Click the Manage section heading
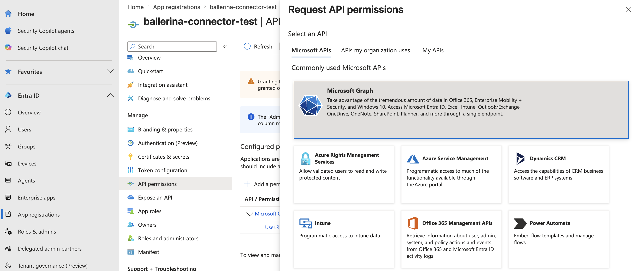The width and height of the screenshot is (644, 271). click(137, 115)
